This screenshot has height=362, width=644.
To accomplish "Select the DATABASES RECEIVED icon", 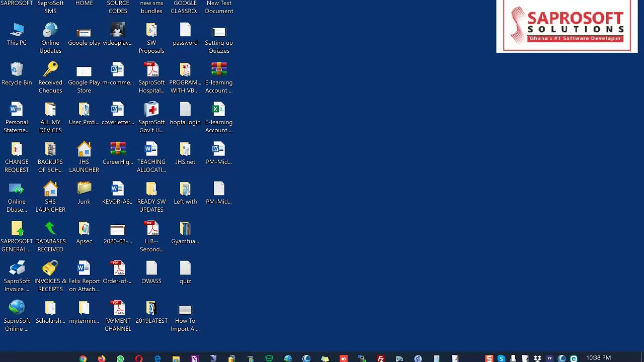I will click(x=50, y=237).
